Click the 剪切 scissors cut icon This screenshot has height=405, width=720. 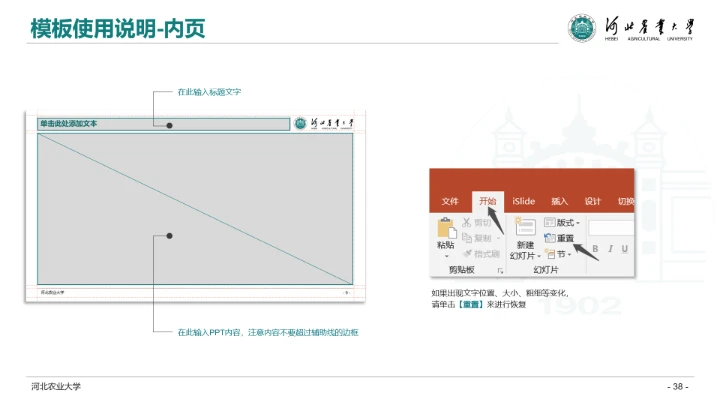[467, 223]
